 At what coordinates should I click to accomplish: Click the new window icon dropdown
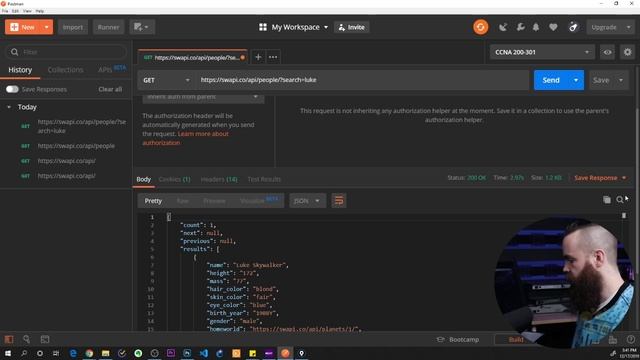click(142, 27)
